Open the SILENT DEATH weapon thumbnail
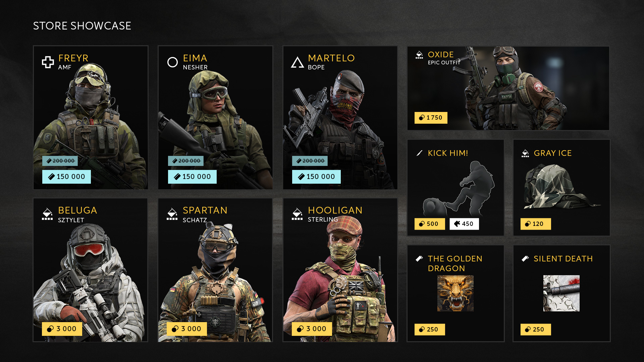Image resolution: width=644 pixels, height=362 pixels. point(561,293)
